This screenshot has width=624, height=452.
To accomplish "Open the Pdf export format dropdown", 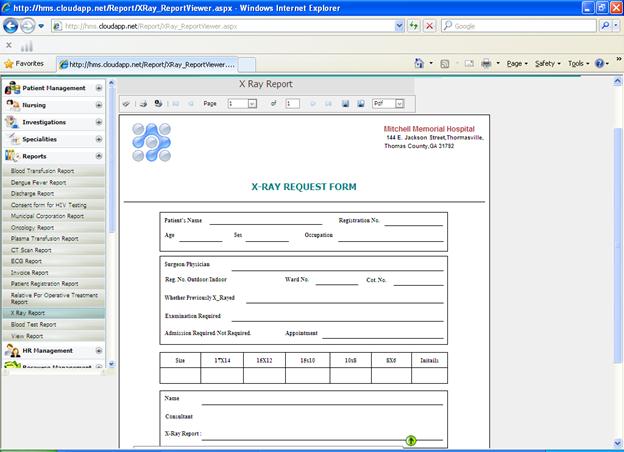I will point(399,103).
